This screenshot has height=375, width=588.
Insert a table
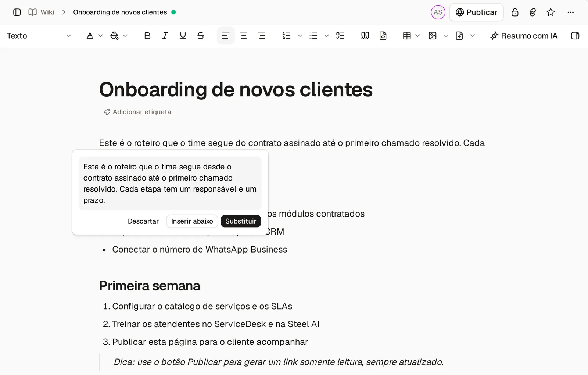[x=407, y=36]
